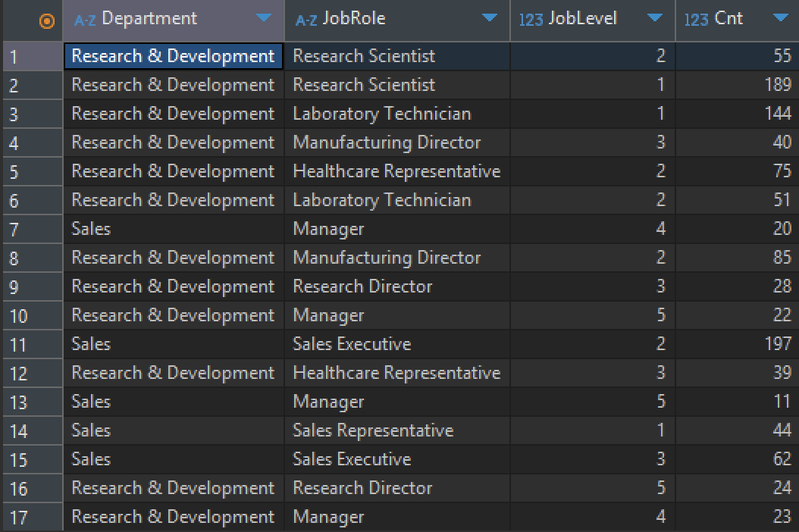
Task: Click the orange record target icon in header corner
Action: (46, 21)
